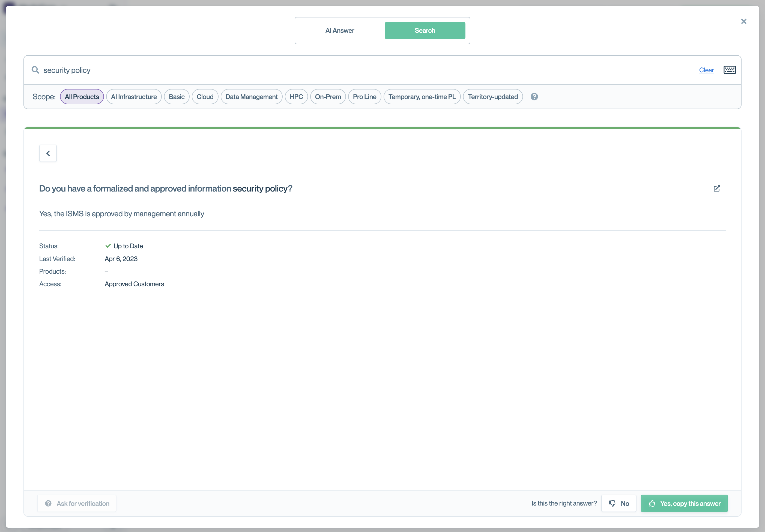Enable Cloud scope filter
This screenshot has width=765, height=532.
coord(205,97)
